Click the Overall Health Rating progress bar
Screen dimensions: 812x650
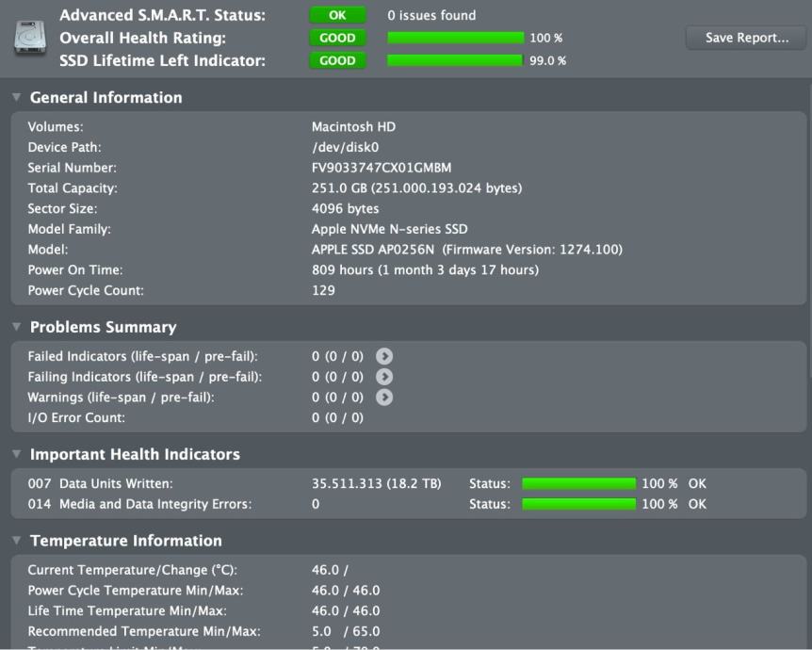click(x=456, y=38)
